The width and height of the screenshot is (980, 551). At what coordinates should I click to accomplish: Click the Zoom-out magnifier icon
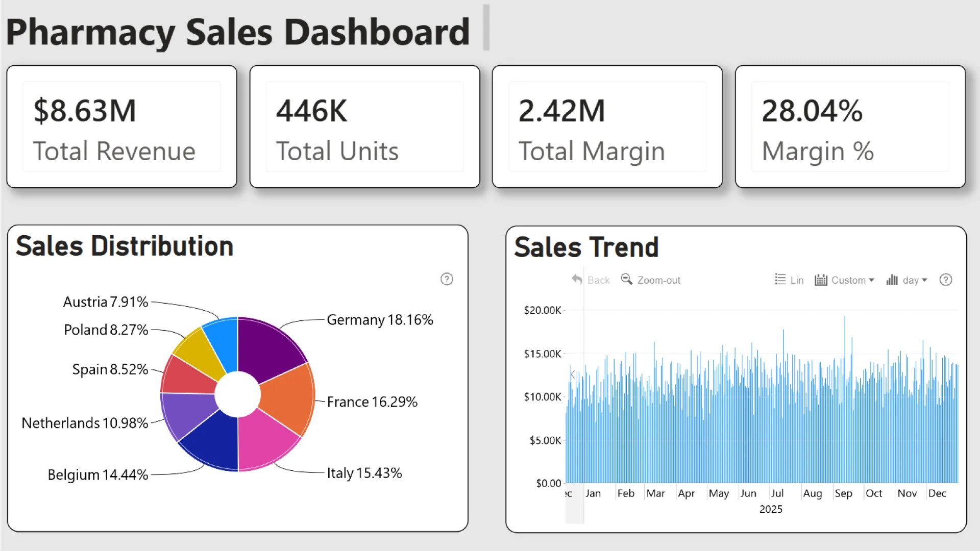tap(626, 279)
